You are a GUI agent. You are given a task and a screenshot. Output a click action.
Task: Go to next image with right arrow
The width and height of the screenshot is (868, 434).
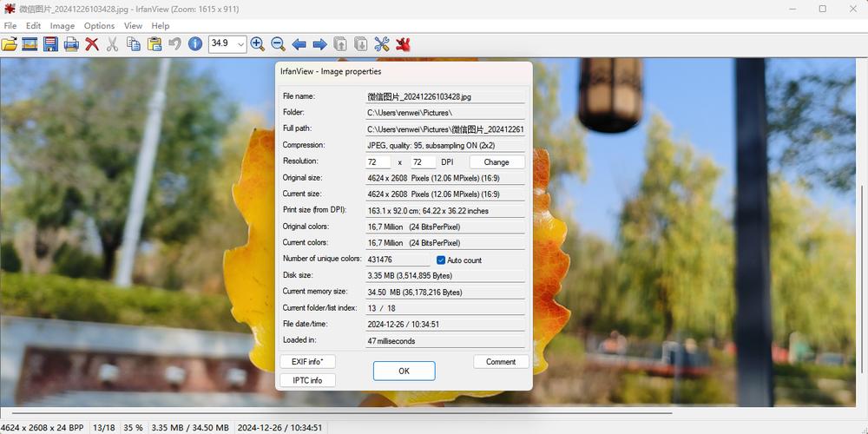pyautogui.click(x=320, y=44)
